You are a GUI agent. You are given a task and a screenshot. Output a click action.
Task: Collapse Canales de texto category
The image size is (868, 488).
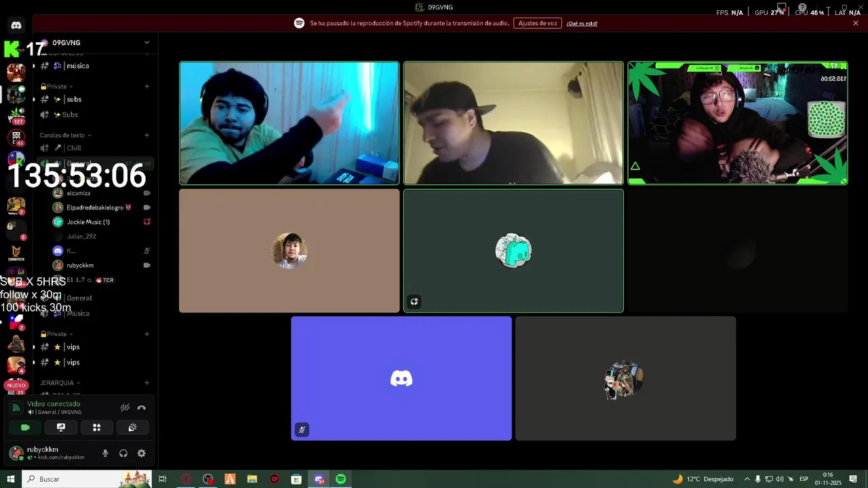[66, 135]
